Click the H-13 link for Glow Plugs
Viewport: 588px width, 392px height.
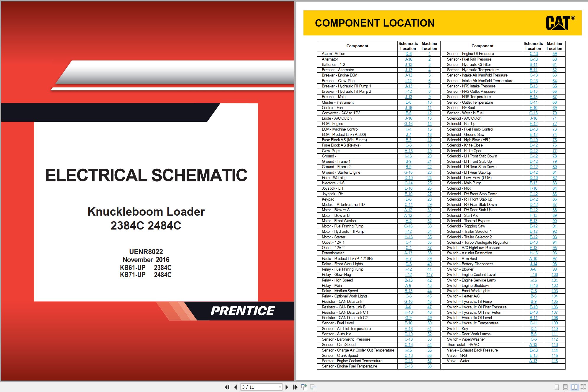408,151
